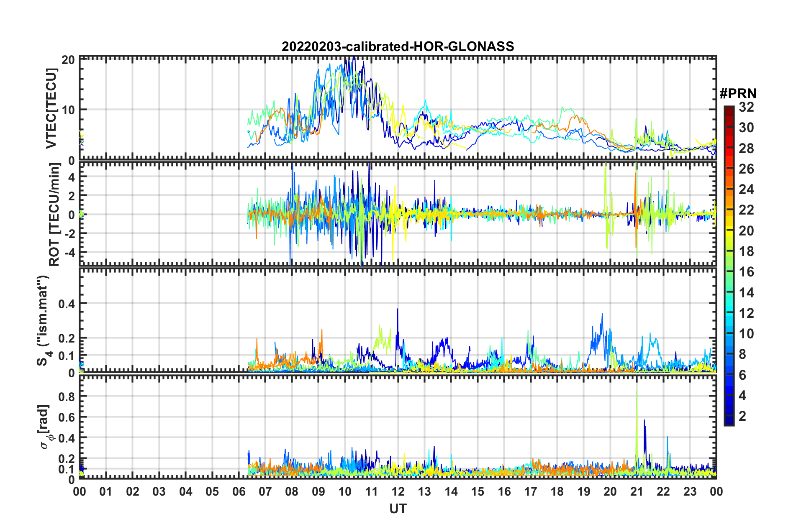Click the 10 tick on the VTEC axis
796x532 pixels.
tap(68, 110)
